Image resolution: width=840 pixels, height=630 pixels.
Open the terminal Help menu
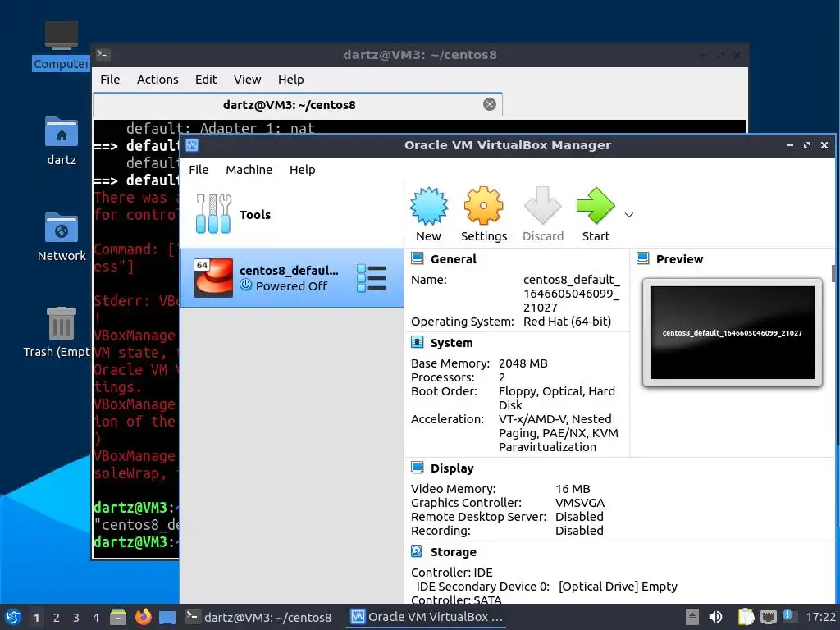291,80
